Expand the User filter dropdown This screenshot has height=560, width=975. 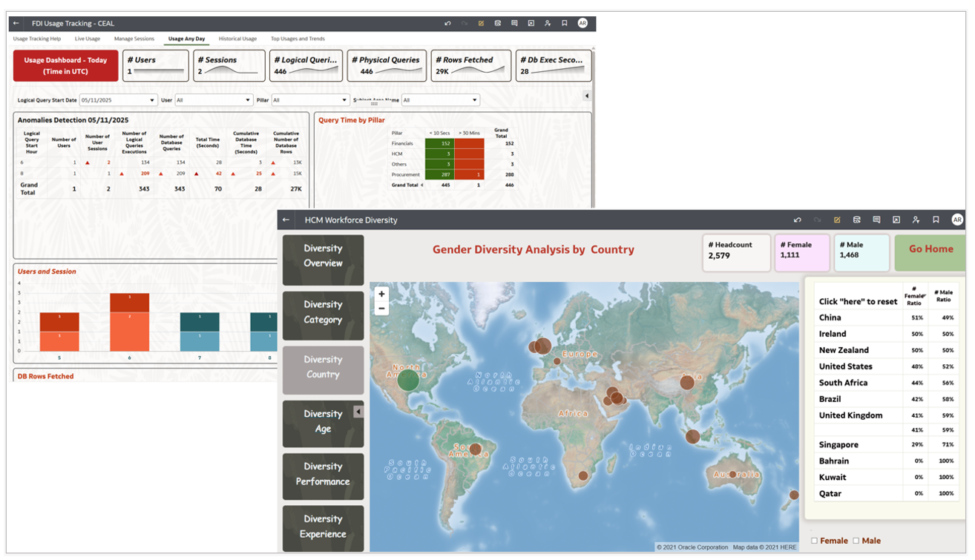point(214,100)
